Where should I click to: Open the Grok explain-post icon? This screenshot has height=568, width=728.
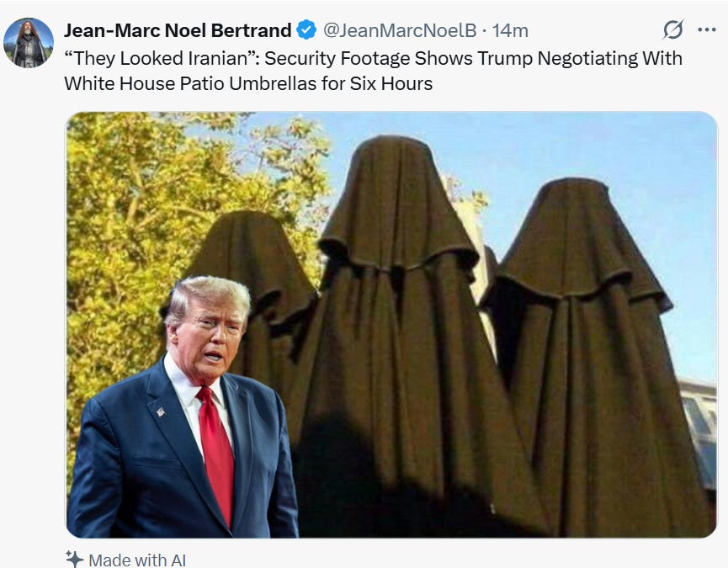click(x=672, y=29)
